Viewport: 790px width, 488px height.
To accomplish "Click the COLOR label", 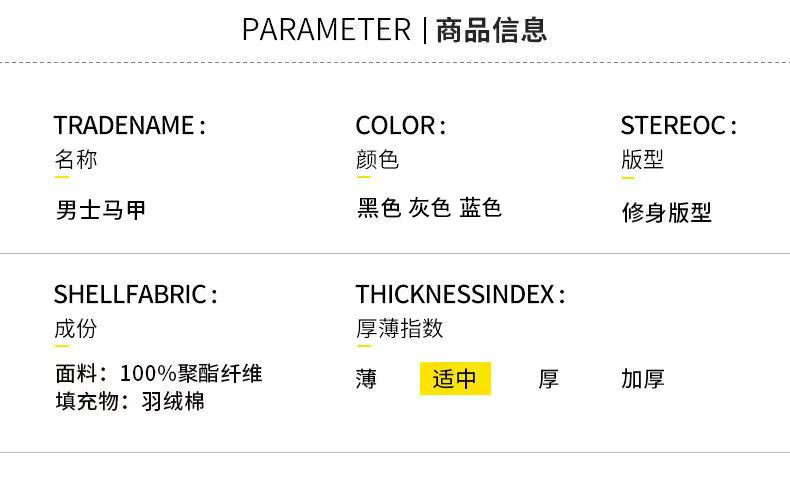I will 400,126.
